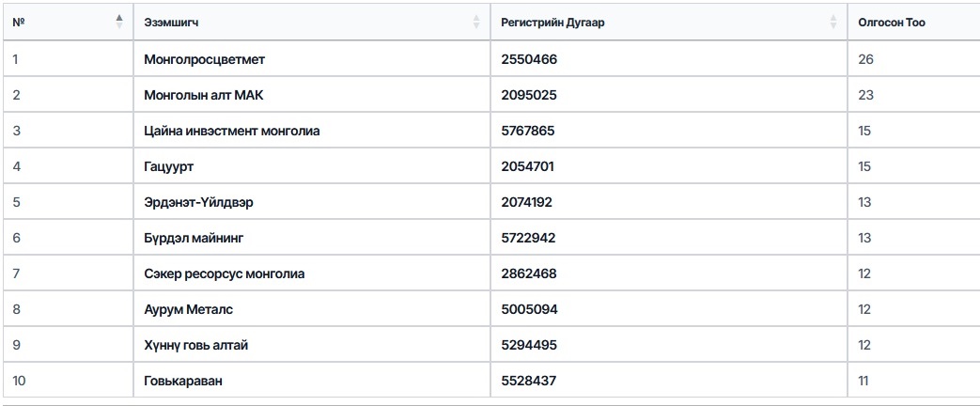Click the Гацуурт owner cell

(169, 166)
